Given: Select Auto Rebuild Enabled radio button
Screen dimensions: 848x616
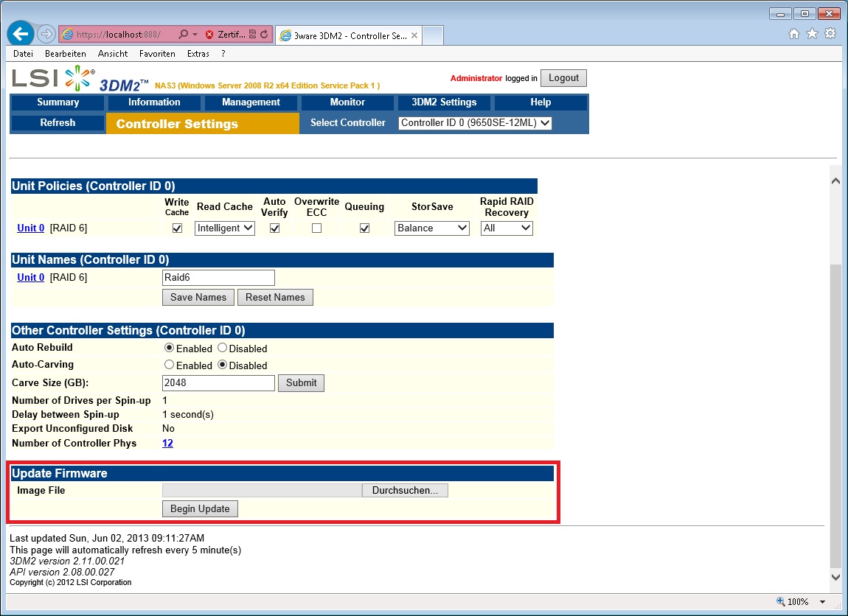Looking at the screenshot, I should (170, 348).
